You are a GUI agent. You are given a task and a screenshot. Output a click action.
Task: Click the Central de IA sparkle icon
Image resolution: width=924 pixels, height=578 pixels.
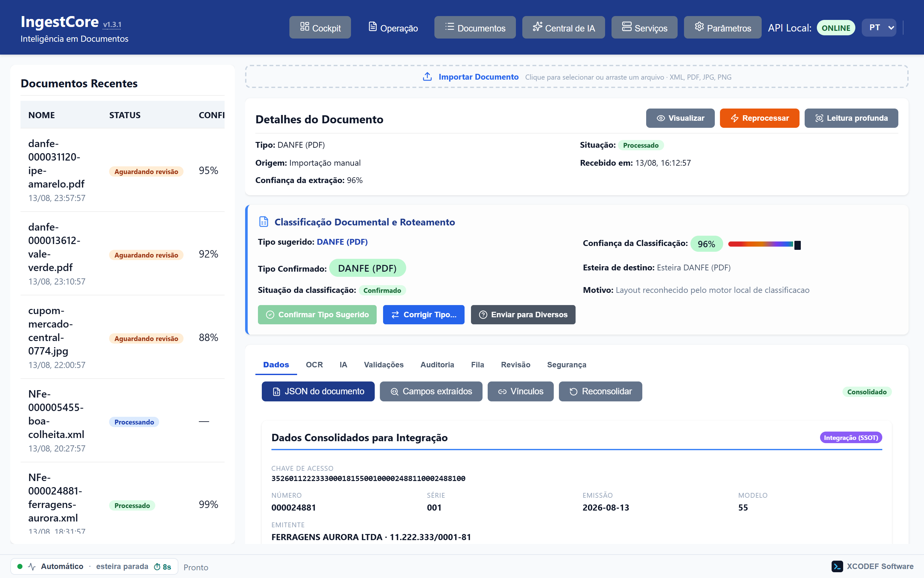tap(537, 27)
